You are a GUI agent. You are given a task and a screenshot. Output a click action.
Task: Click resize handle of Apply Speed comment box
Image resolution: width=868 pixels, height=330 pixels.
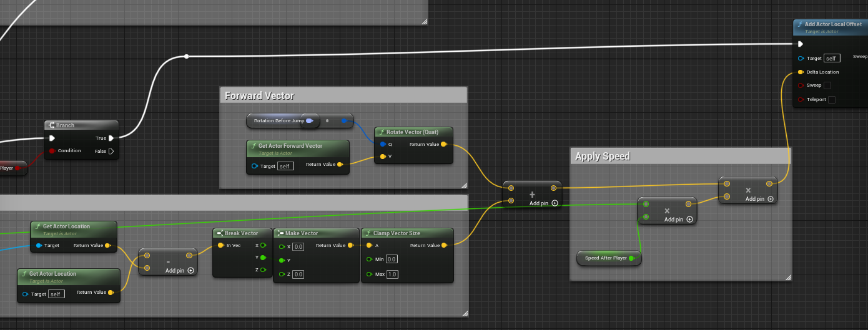tap(787, 277)
